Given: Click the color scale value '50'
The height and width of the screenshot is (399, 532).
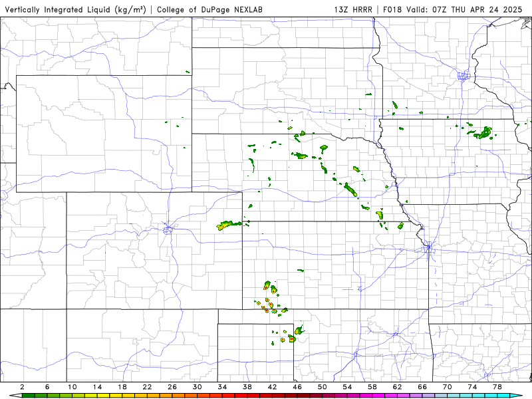Looking at the screenshot, I should point(323,387).
